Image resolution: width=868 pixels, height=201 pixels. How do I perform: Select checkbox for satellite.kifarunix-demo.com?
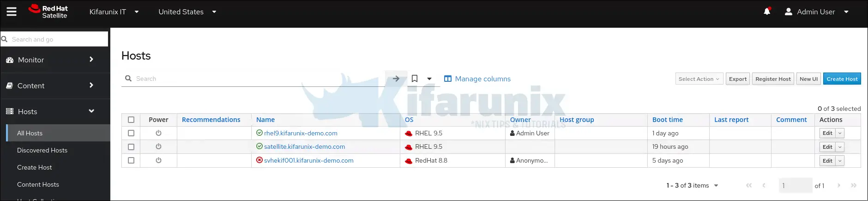pos(131,147)
